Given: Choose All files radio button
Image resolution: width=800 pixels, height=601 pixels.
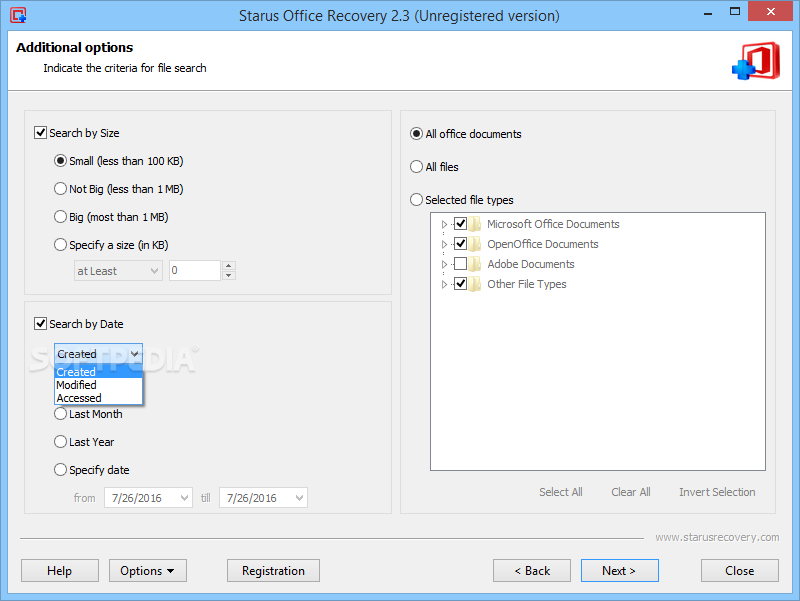Looking at the screenshot, I should 416,167.
